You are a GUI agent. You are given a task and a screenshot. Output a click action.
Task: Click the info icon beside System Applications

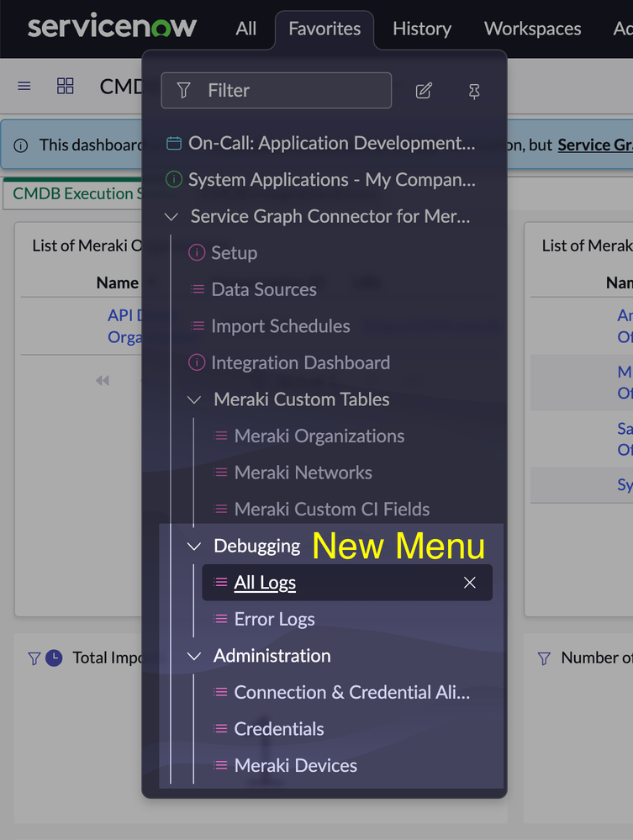(174, 179)
